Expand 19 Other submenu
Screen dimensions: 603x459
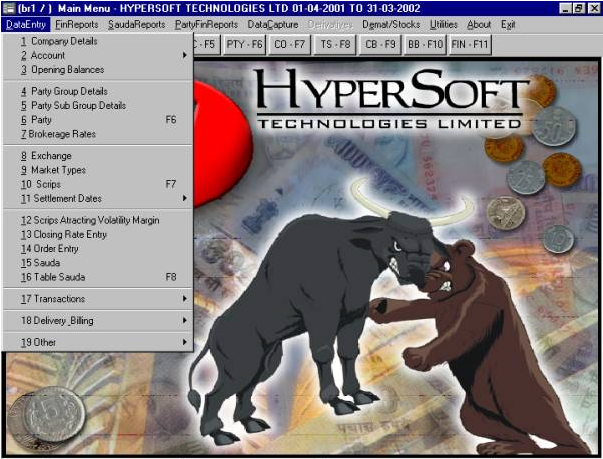tap(98, 342)
